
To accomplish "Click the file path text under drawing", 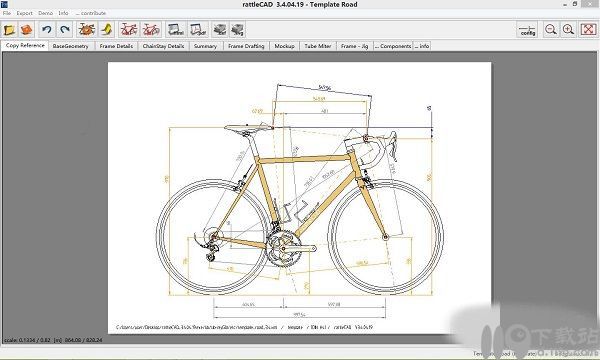I will (x=245, y=327).
